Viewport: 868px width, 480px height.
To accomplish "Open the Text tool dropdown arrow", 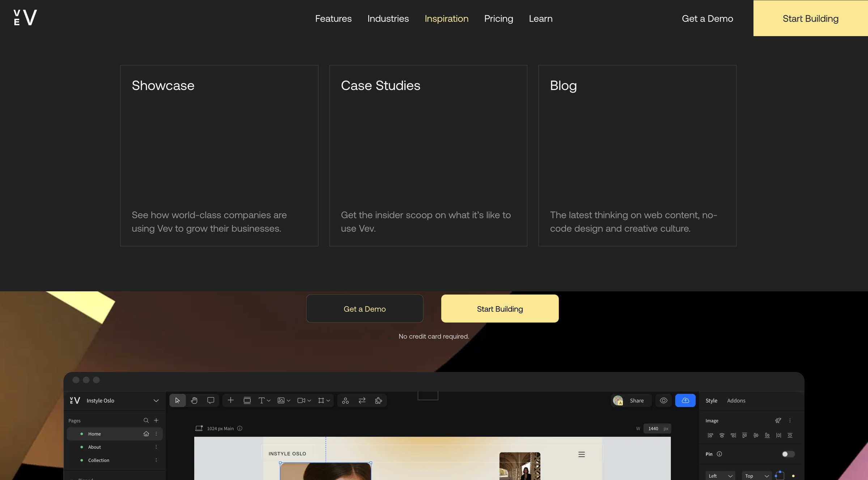I will coord(269,400).
